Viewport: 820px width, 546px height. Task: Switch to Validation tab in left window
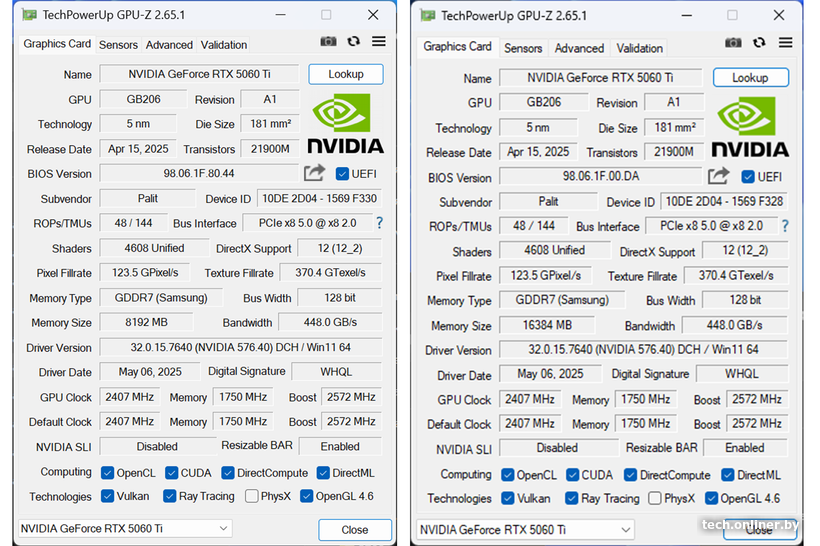(224, 45)
